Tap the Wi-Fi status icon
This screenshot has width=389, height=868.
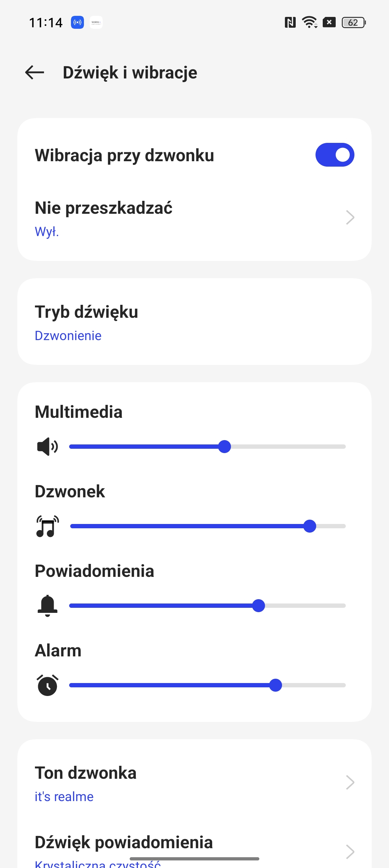[310, 22]
